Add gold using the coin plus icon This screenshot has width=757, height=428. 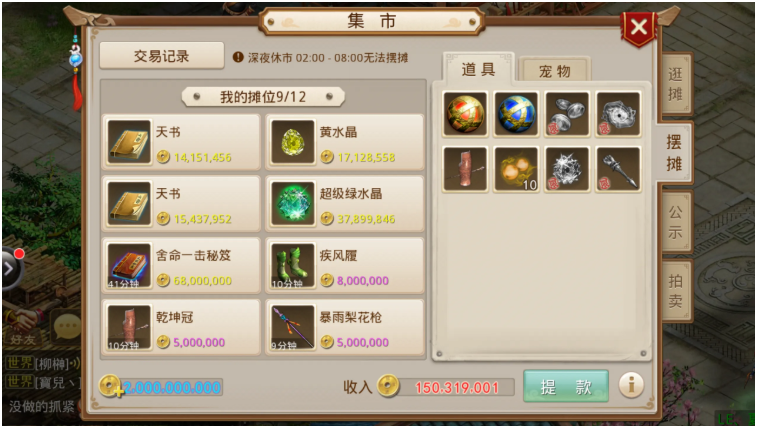pyautogui.click(x=111, y=387)
